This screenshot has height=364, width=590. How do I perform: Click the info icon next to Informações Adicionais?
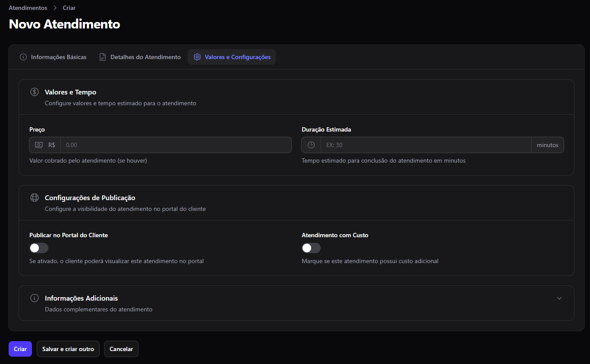(35, 298)
